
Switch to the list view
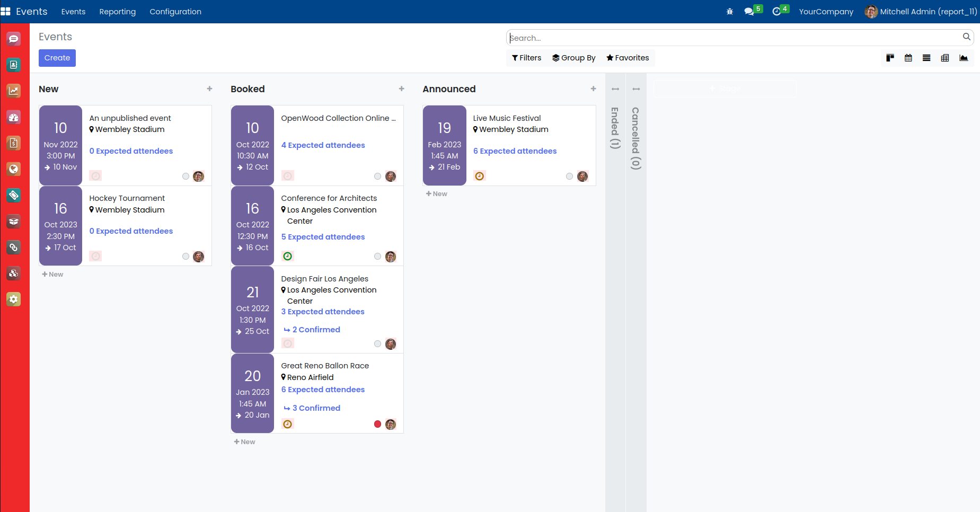coord(926,58)
